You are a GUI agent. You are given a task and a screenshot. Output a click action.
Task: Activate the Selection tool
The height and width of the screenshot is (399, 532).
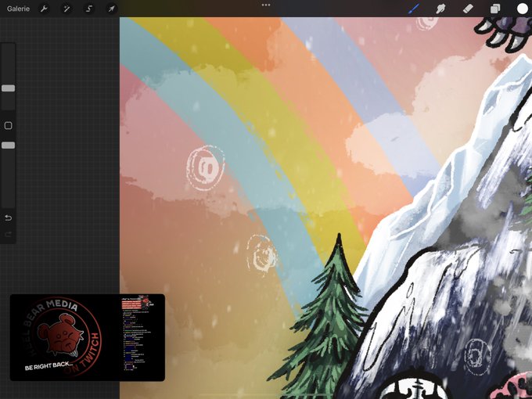coord(89,9)
